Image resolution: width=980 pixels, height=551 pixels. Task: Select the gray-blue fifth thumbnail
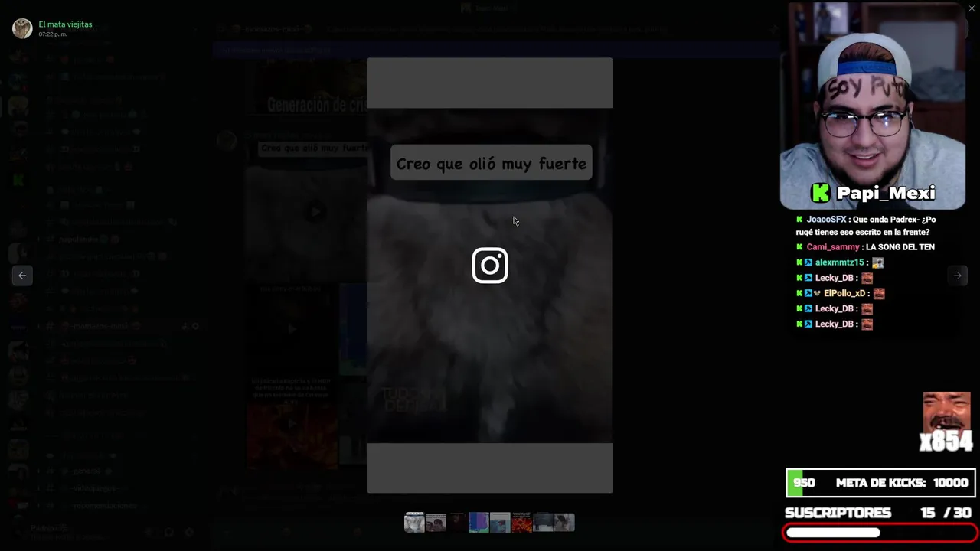click(x=500, y=523)
